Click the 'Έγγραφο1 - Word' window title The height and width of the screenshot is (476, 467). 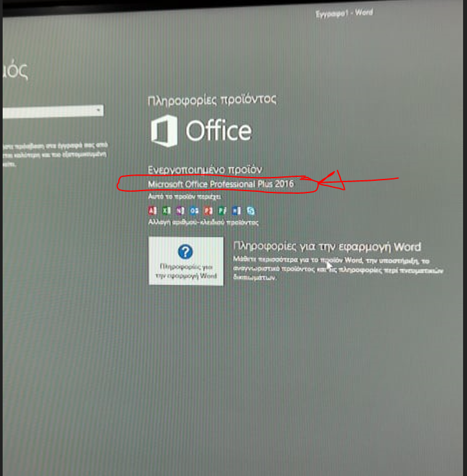point(344,13)
